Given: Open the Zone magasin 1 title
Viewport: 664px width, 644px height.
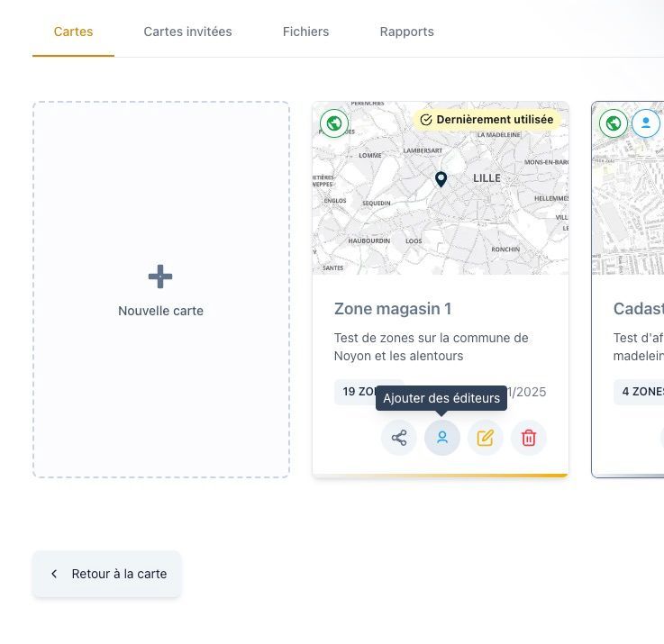Looking at the screenshot, I should 393,309.
